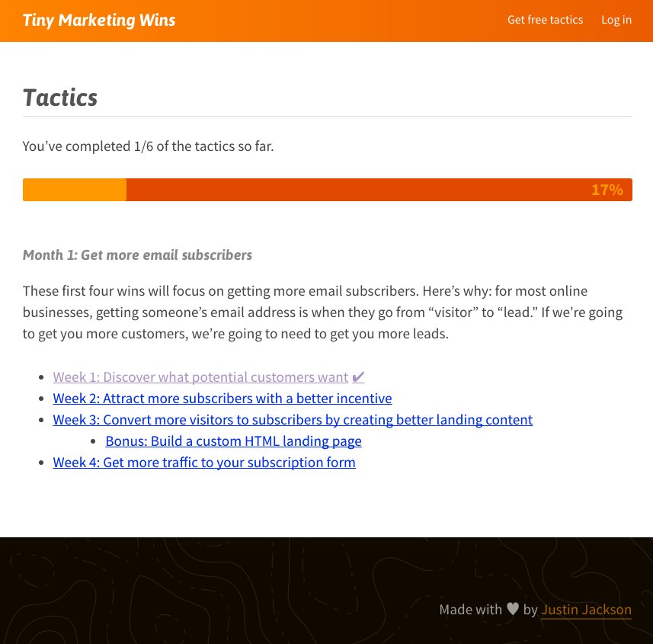Viewport: 653px width, 644px height.
Task: Click the "You've completed 1/6" status text
Action: pos(148,146)
